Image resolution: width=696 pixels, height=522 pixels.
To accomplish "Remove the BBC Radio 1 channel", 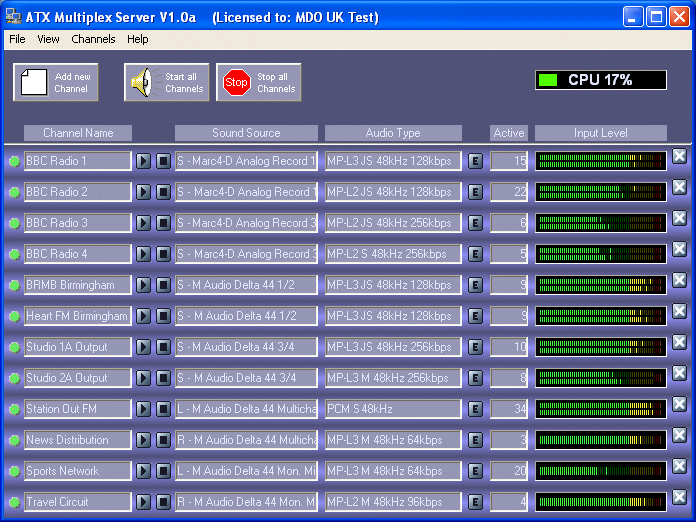I will tap(680, 156).
